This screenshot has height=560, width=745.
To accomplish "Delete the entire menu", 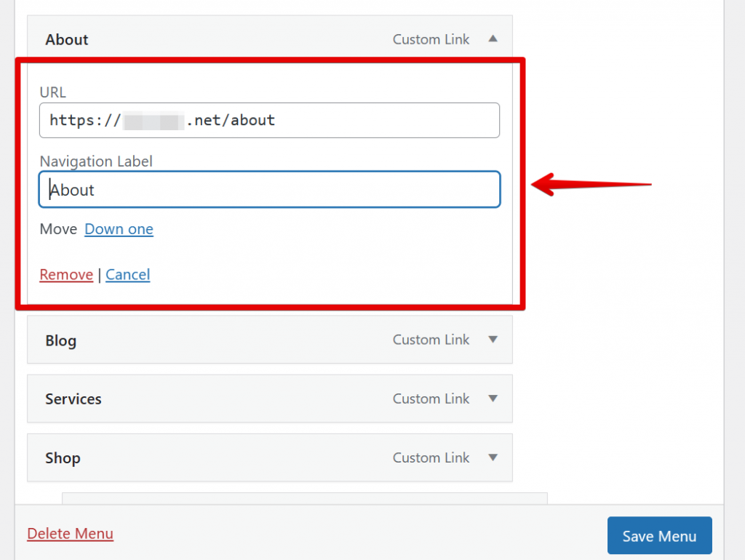I will [x=70, y=533].
